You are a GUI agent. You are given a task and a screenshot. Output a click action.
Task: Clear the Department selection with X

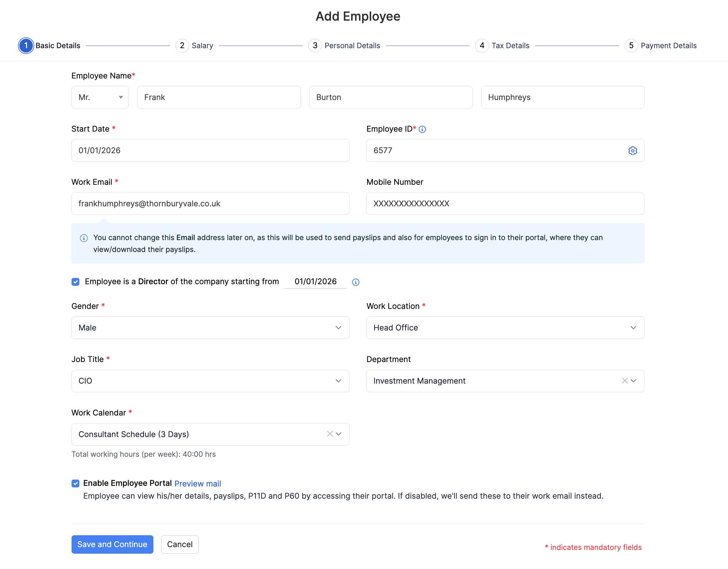pyautogui.click(x=624, y=380)
